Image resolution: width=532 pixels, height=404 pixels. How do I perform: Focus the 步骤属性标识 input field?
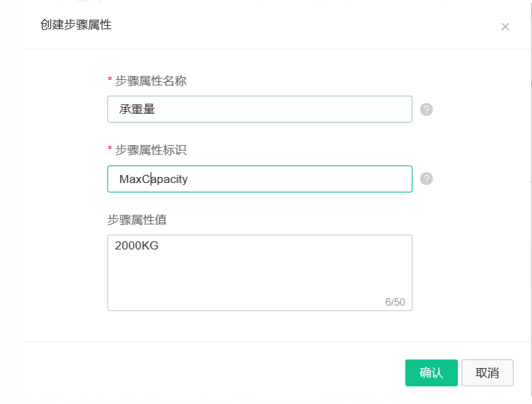click(x=260, y=179)
